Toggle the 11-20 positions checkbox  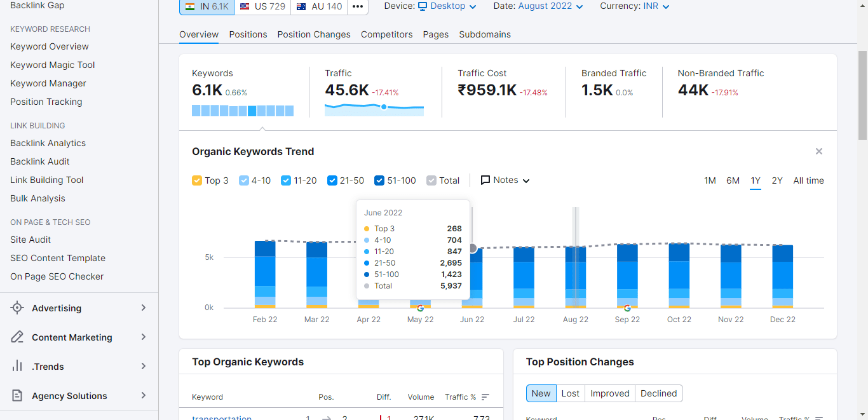click(x=286, y=180)
